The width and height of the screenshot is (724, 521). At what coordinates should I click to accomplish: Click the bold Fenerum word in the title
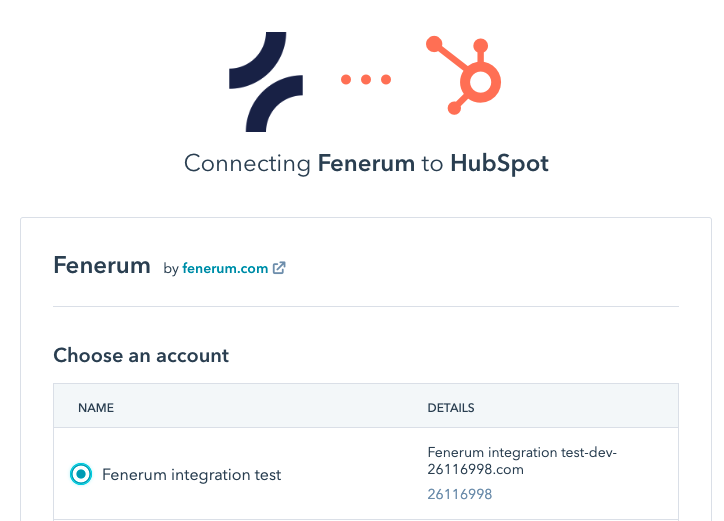pos(366,164)
